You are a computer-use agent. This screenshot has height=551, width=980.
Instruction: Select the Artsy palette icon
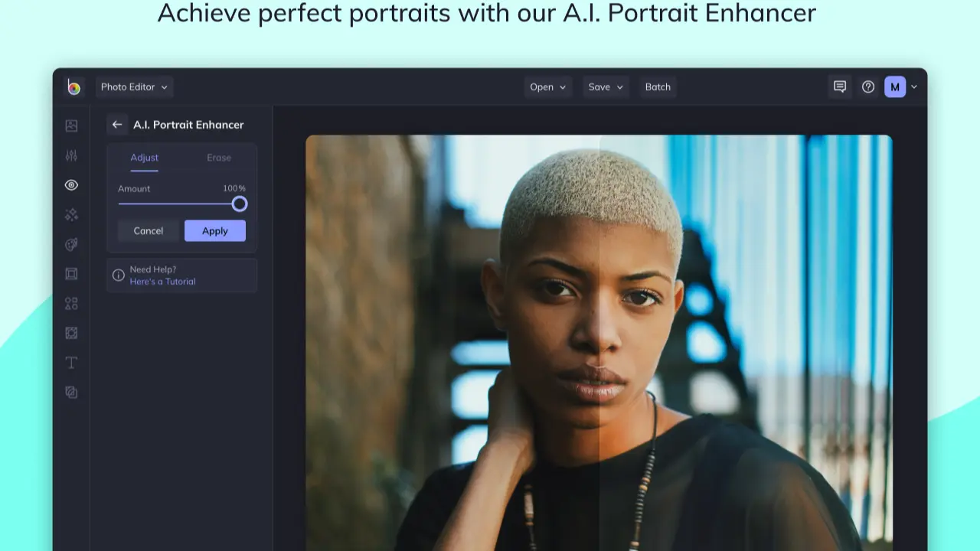71,245
